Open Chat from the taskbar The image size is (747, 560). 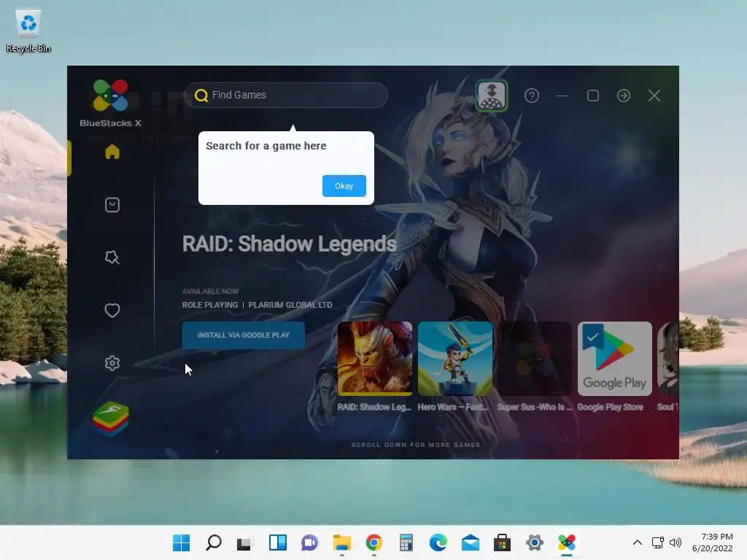(x=309, y=542)
